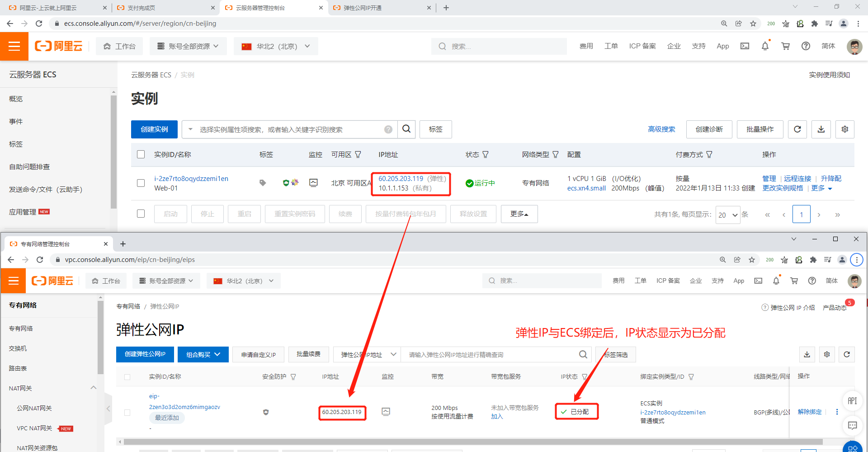Click the security shield icon for Web-01

coord(286,183)
